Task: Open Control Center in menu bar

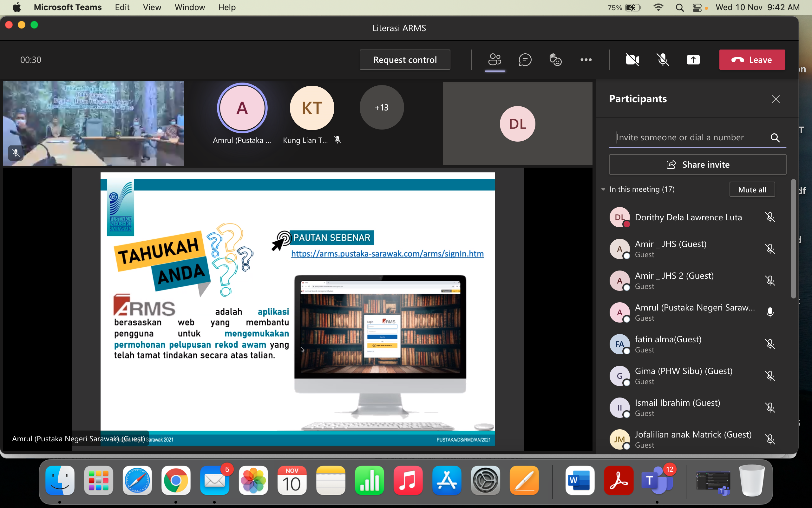Action: 697,7
